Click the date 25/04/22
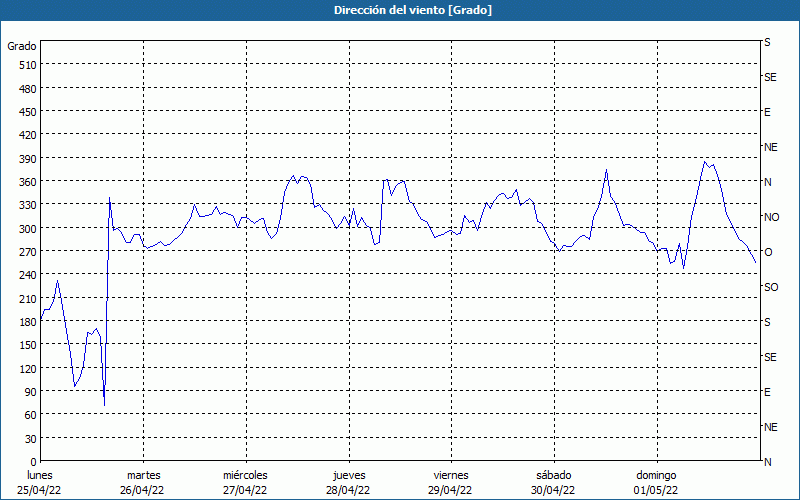The image size is (800, 500). coord(39,490)
